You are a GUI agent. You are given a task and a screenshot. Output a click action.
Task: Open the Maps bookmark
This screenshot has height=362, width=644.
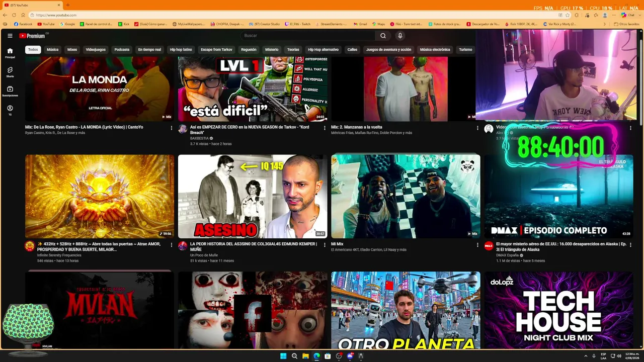tap(378, 24)
